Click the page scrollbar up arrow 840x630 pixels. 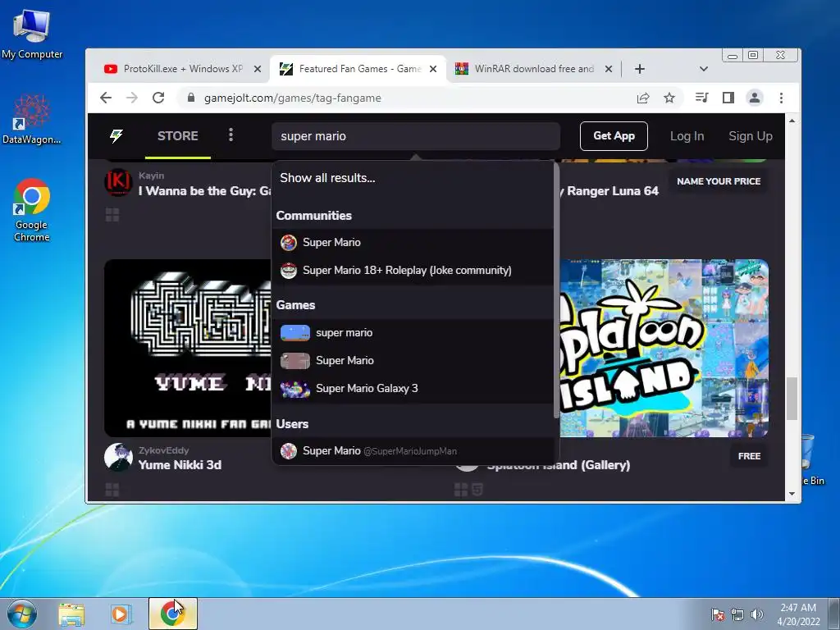pos(792,121)
